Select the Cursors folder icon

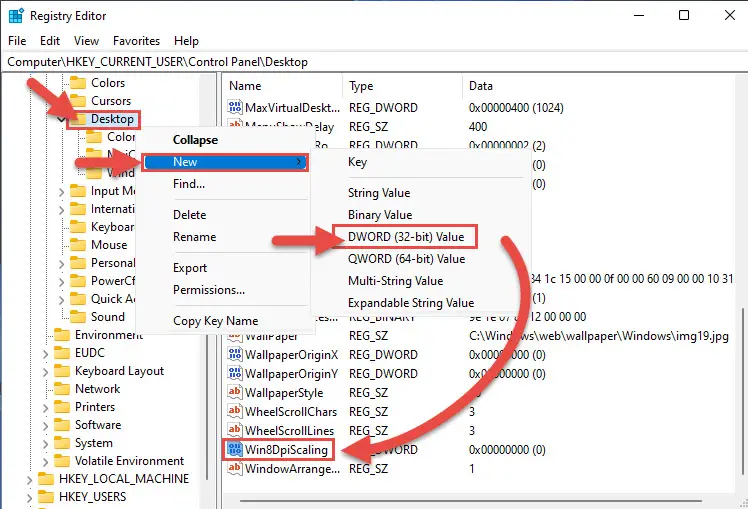(x=78, y=101)
